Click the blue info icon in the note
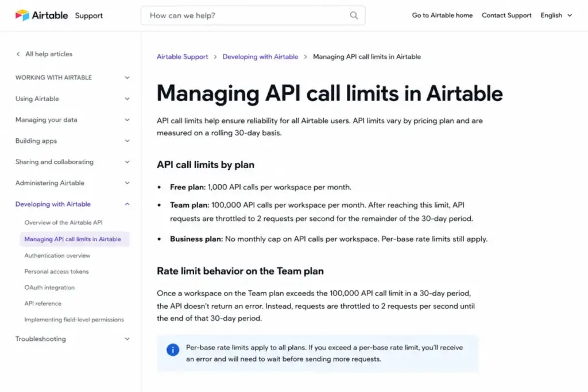 point(172,350)
